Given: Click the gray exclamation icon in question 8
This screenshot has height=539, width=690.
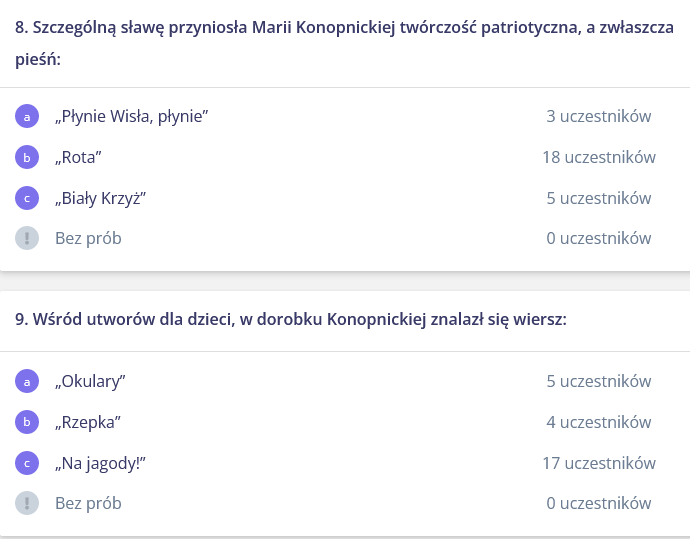Looking at the screenshot, I should click(27, 238).
